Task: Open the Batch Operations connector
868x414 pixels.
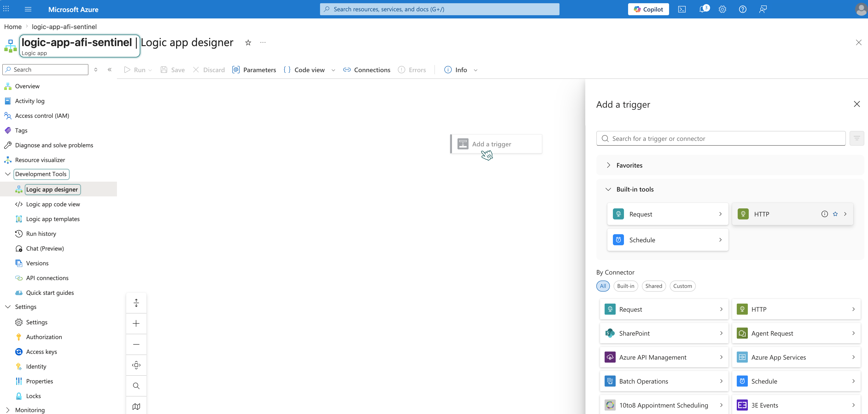Action: (x=664, y=381)
